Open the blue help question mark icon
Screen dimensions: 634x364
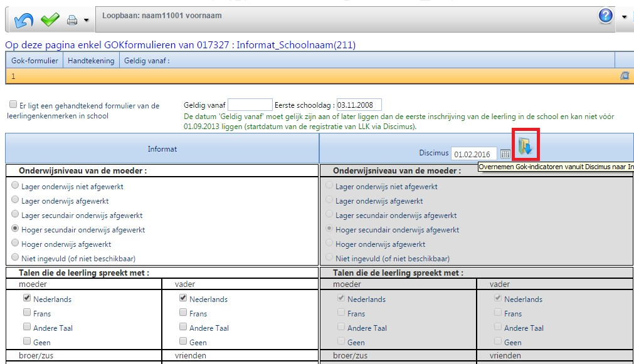pyautogui.click(x=605, y=16)
